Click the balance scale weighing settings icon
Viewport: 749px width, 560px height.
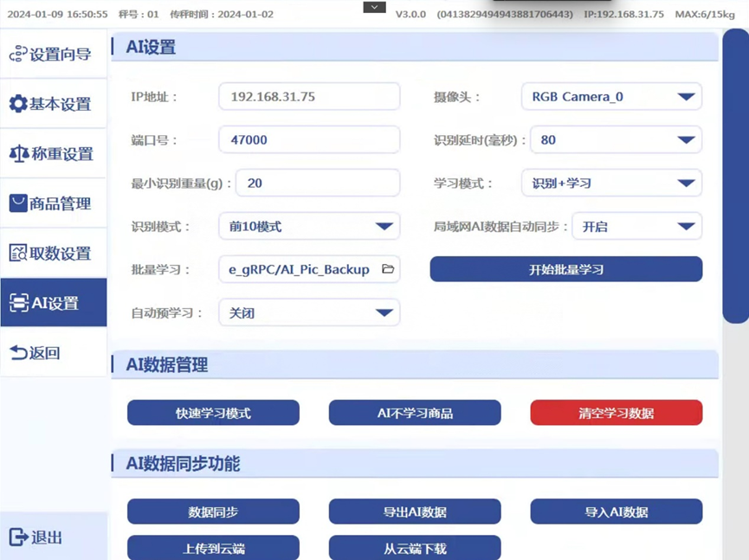click(18, 154)
